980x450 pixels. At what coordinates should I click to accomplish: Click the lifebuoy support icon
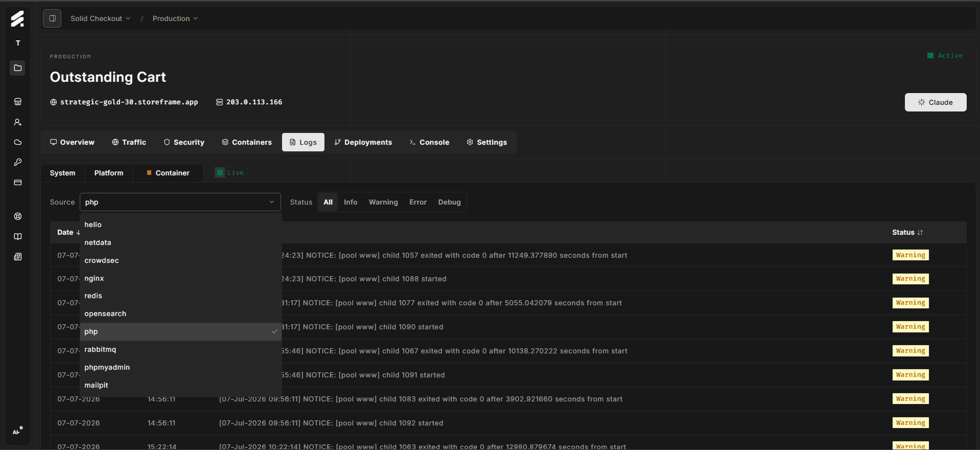pyautogui.click(x=18, y=216)
